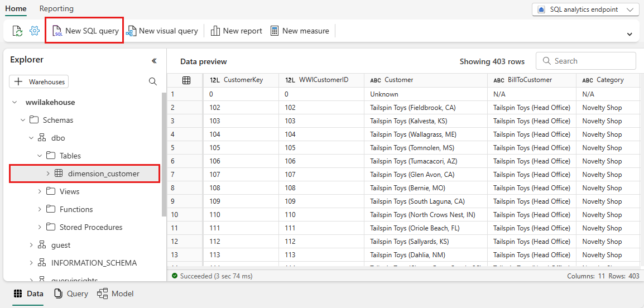Click the refresh icon in the toolbar
The height and width of the screenshot is (308, 644).
click(x=18, y=31)
